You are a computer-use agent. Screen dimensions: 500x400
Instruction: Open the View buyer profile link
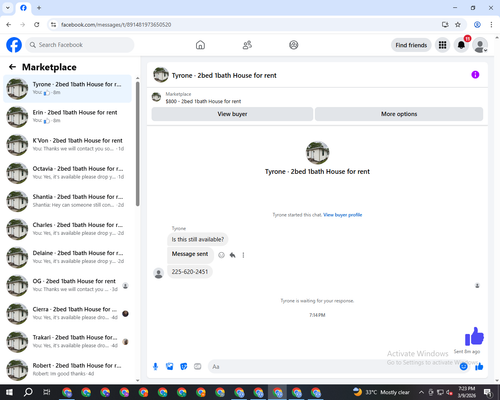(342, 215)
